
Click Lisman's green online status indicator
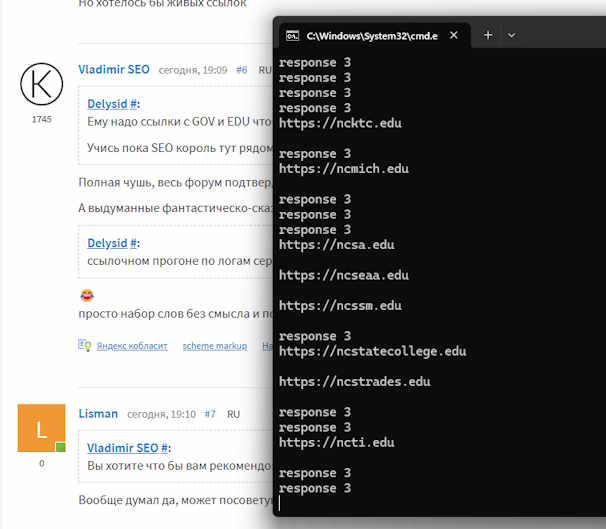tap(60, 446)
